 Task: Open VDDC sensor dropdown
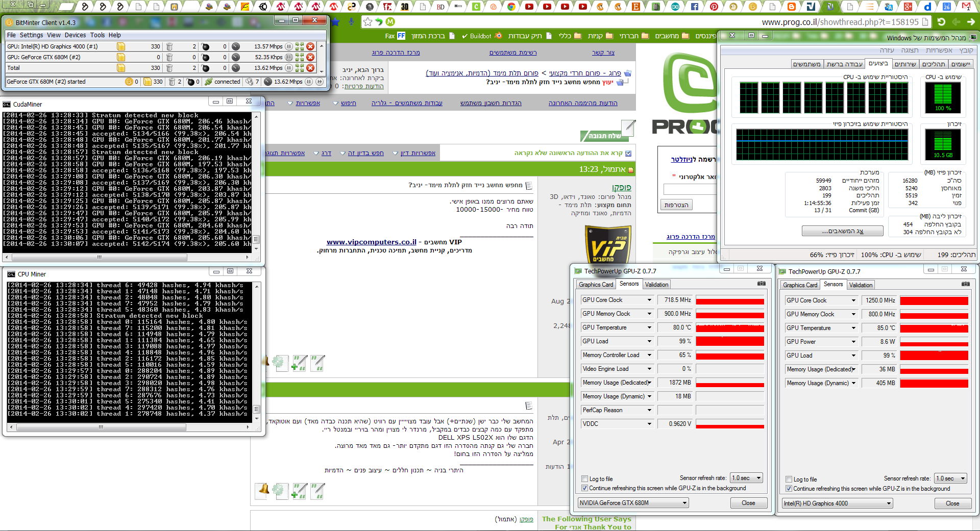point(650,424)
